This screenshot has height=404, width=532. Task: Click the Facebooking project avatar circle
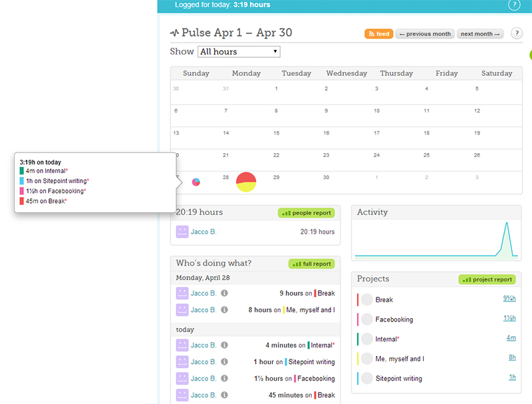(367, 319)
